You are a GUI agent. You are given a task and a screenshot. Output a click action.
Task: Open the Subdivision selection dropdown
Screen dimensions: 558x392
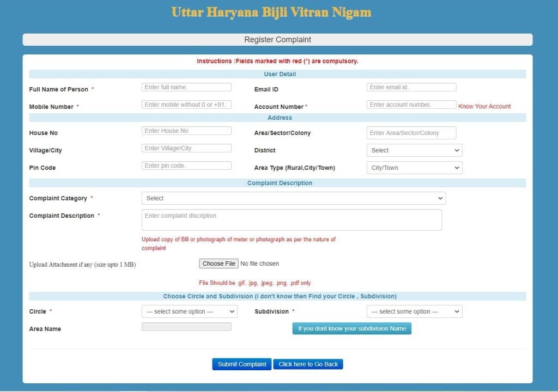tap(414, 311)
